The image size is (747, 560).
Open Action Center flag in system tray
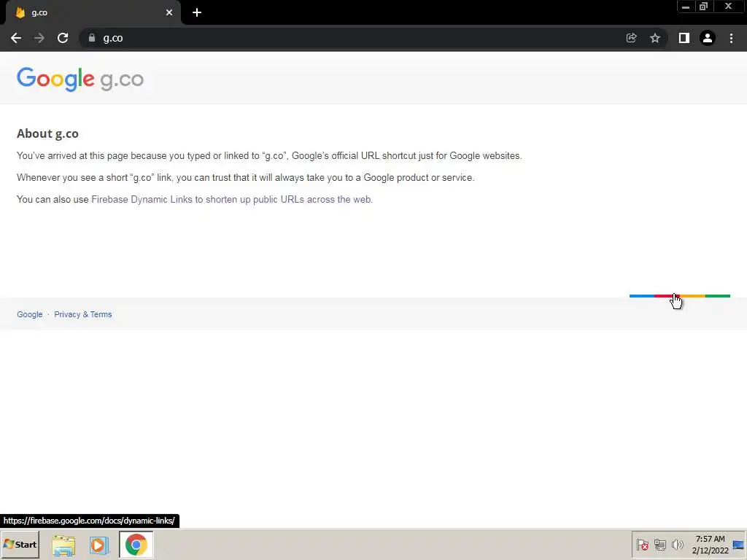coord(642,545)
